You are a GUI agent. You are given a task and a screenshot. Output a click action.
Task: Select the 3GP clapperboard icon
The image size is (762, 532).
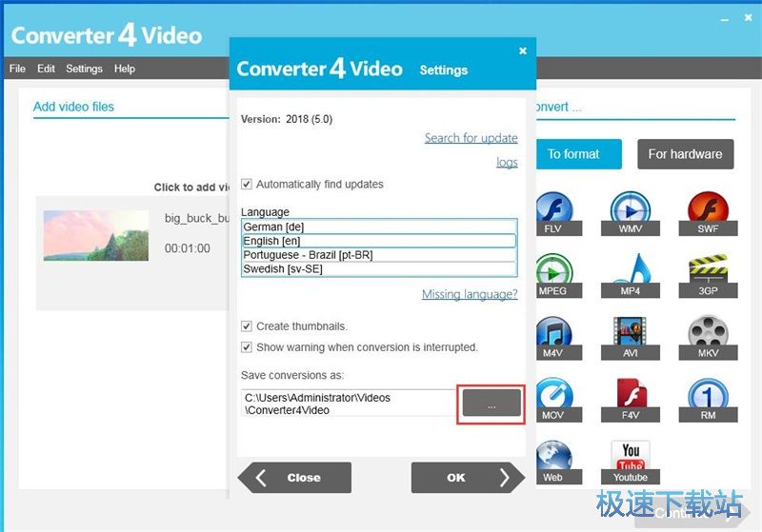pyautogui.click(x=708, y=276)
